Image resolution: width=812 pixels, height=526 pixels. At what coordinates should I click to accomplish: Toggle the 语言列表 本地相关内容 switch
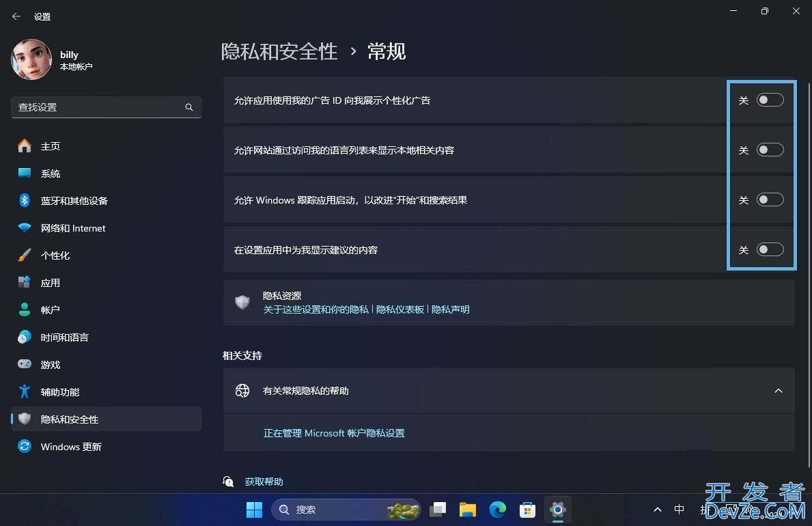coord(770,150)
